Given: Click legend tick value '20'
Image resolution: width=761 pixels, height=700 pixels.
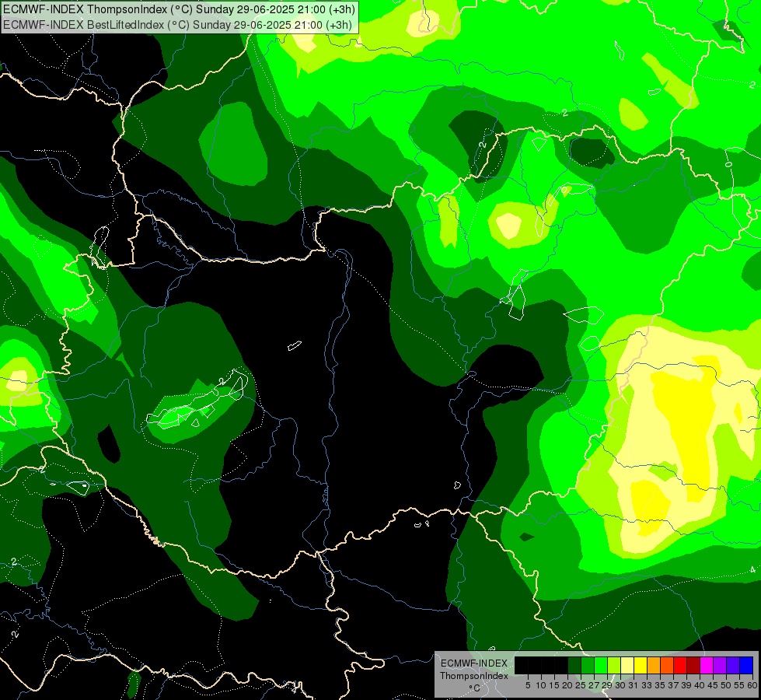Looking at the screenshot, I should point(568,685).
